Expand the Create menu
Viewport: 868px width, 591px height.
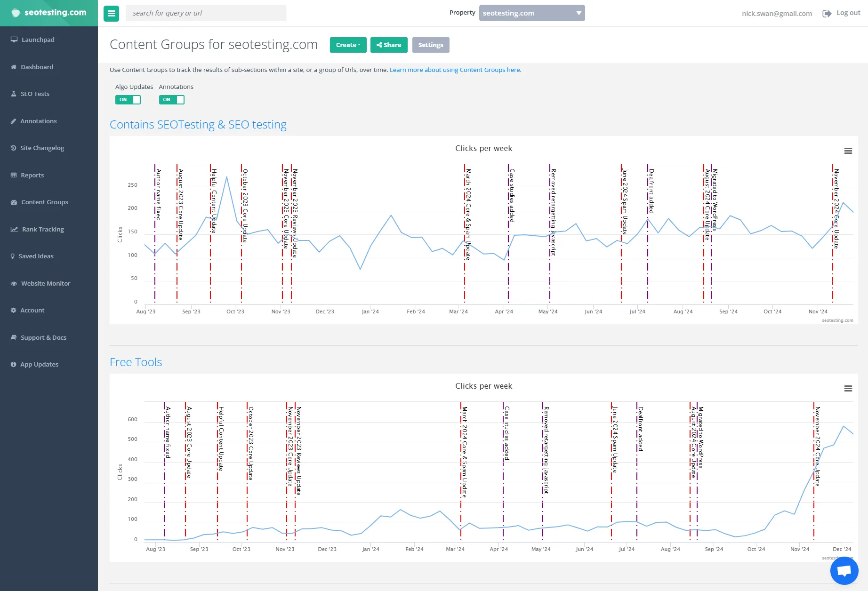[x=348, y=45]
